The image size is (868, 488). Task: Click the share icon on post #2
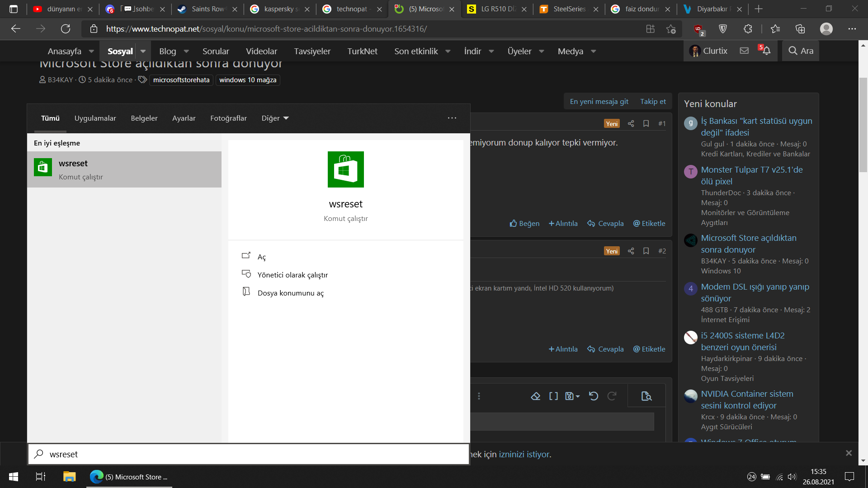631,251
